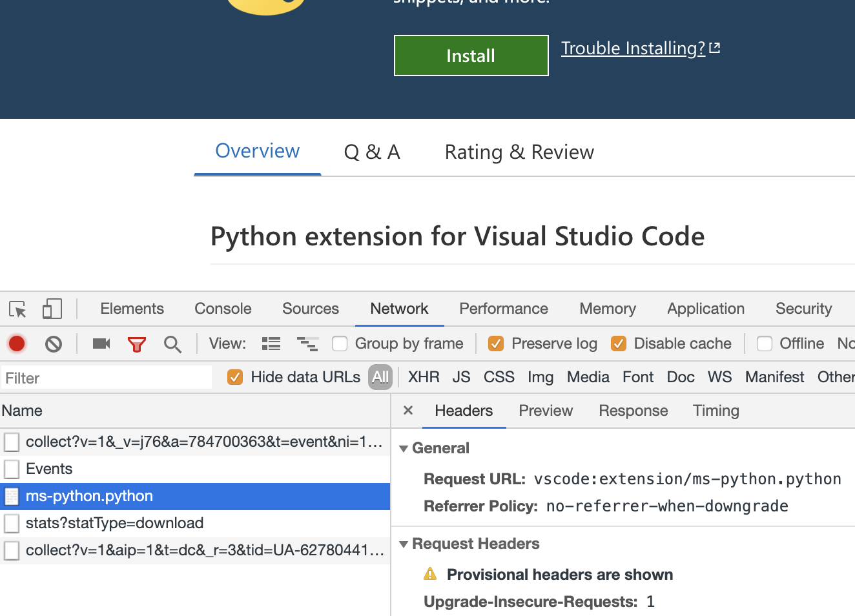Toggle the device toolbar
Viewport: 855px width, 616px height.
[x=52, y=309]
